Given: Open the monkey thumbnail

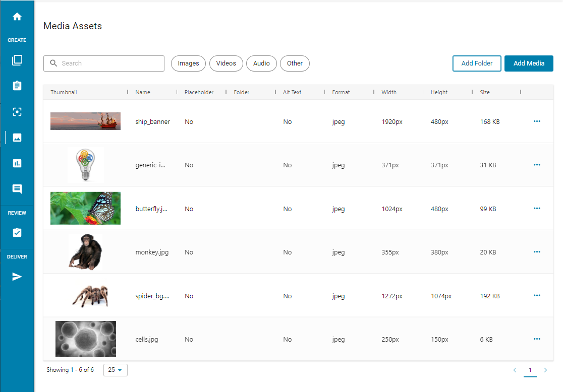Looking at the screenshot, I should [85, 252].
